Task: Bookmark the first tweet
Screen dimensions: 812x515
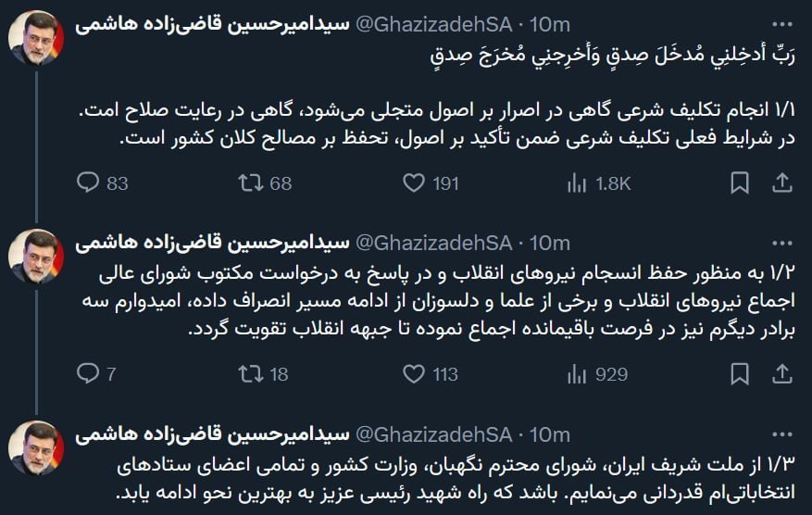Action: 740,182
